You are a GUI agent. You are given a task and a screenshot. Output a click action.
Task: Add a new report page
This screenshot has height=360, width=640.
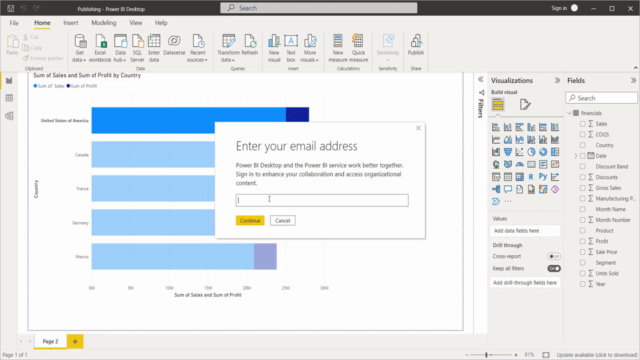(x=75, y=341)
